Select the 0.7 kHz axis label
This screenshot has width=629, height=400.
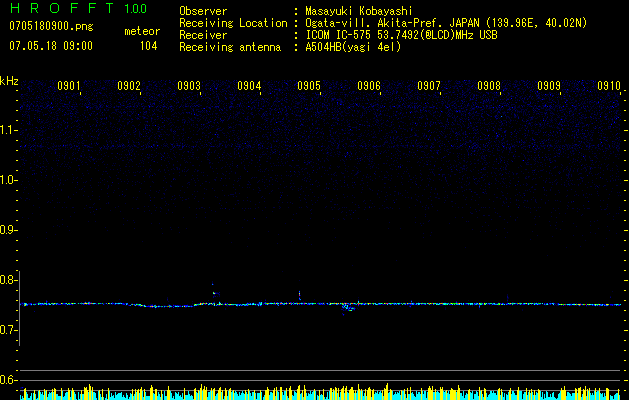(x=7, y=330)
